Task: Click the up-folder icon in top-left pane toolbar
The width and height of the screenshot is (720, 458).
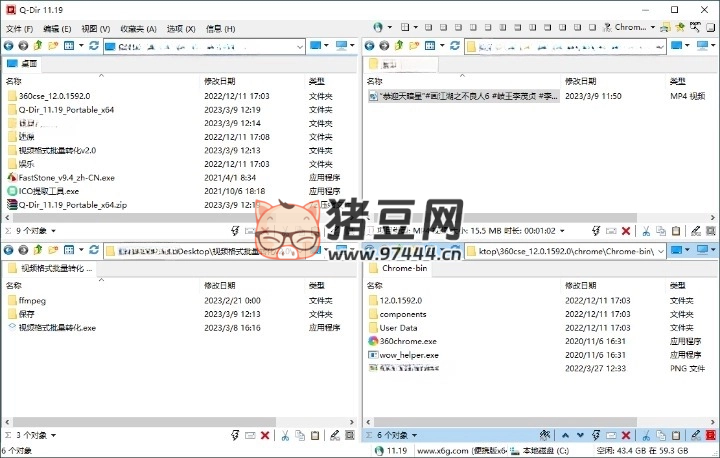Action: 38,45
